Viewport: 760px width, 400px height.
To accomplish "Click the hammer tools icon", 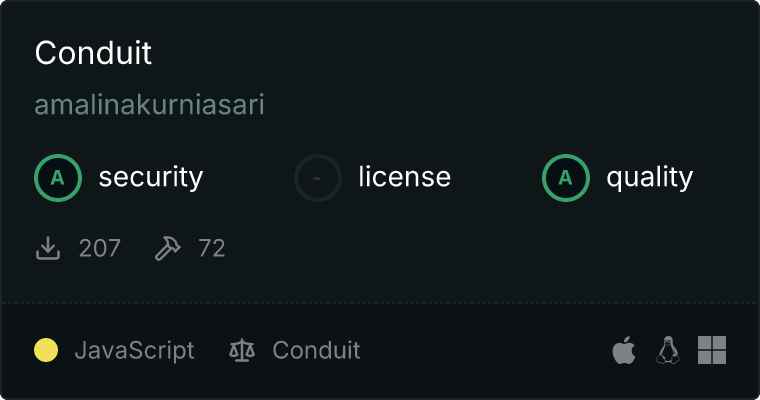I will 167,248.
